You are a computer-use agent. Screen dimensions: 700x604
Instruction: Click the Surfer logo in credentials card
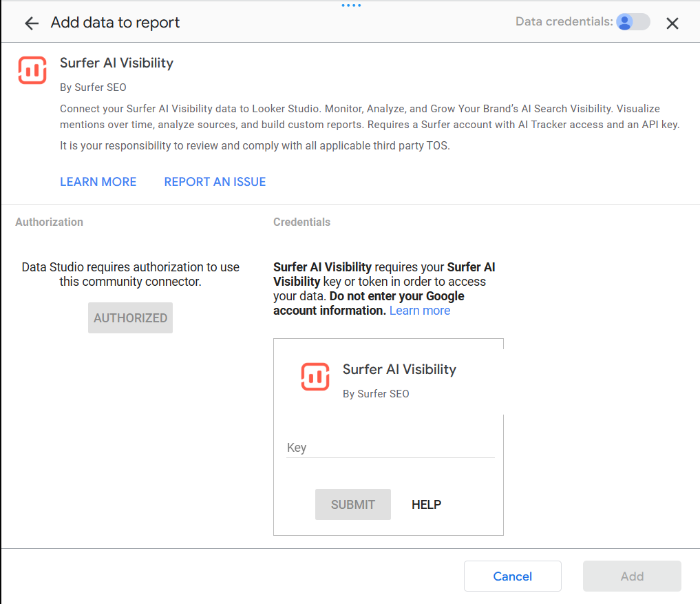pyautogui.click(x=315, y=377)
